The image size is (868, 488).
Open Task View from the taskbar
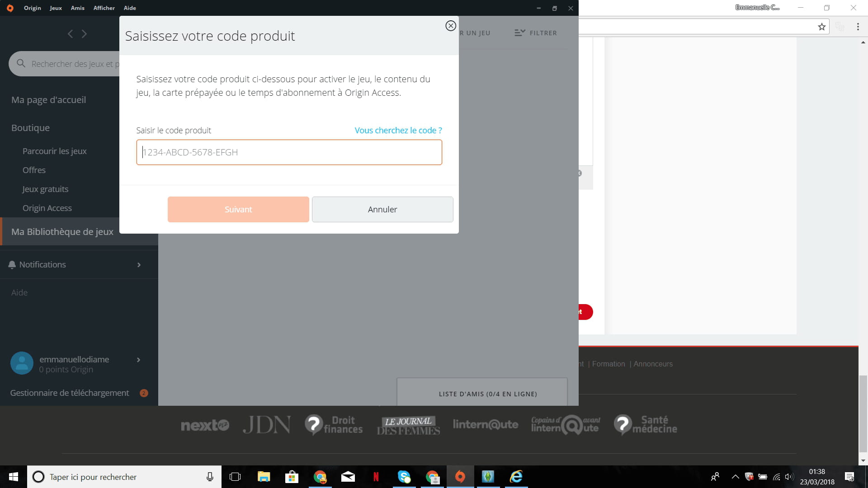[x=235, y=477]
